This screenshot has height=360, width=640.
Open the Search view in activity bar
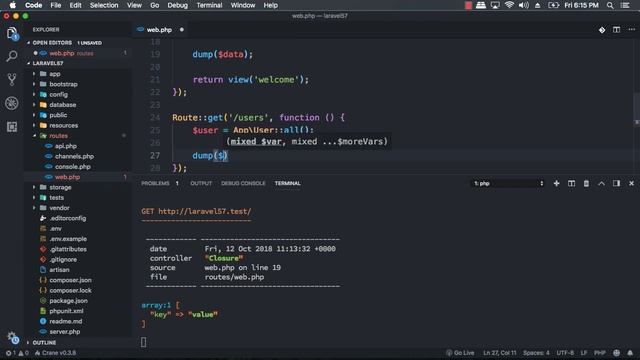point(12,56)
